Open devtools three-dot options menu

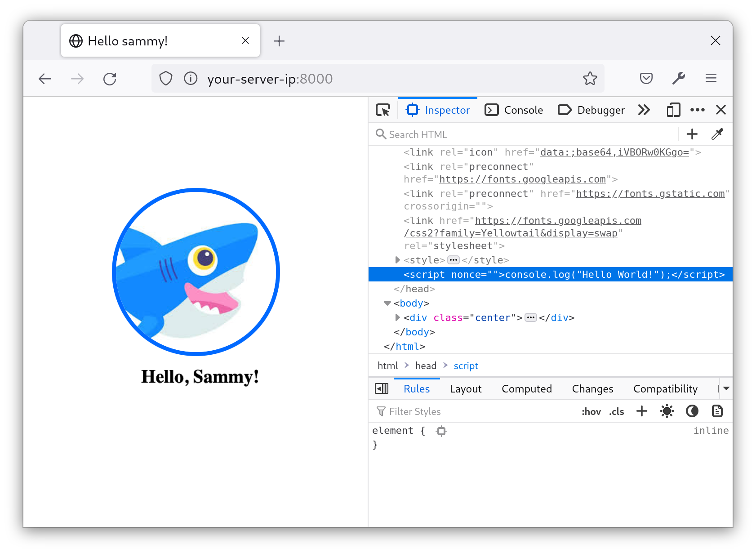698,110
